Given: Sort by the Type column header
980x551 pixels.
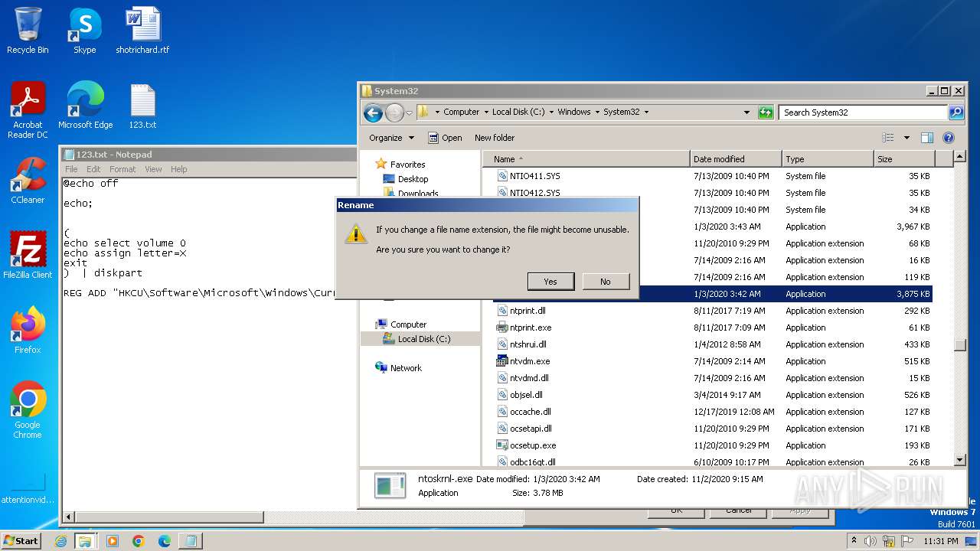Looking at the screenshot, I should (828, 159).
